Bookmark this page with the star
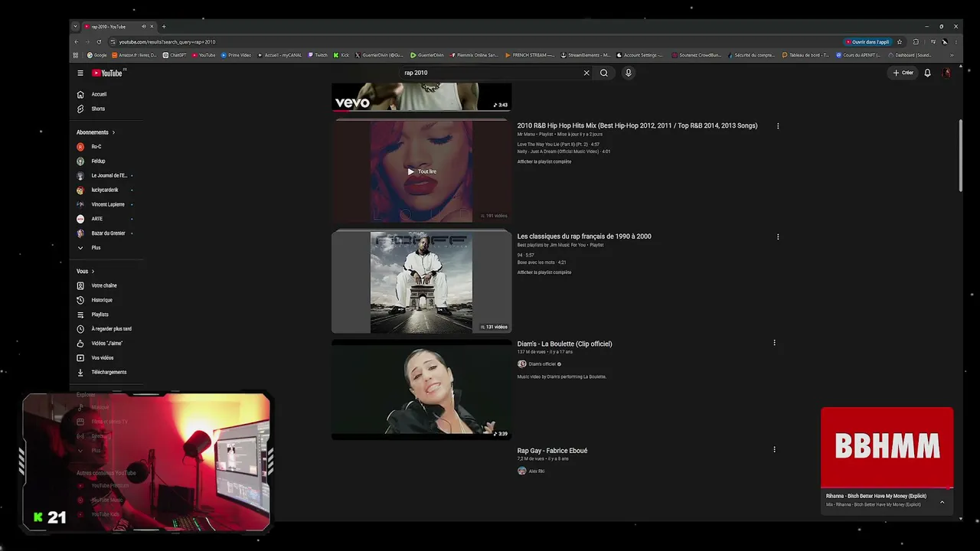This screenshot has height=551, width=980. coord(900,42)
